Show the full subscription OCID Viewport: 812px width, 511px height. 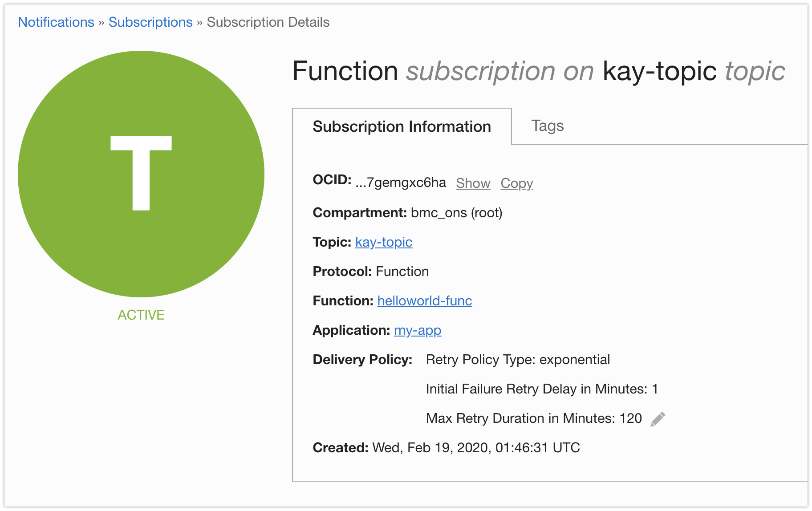click(x=473, y=183)
